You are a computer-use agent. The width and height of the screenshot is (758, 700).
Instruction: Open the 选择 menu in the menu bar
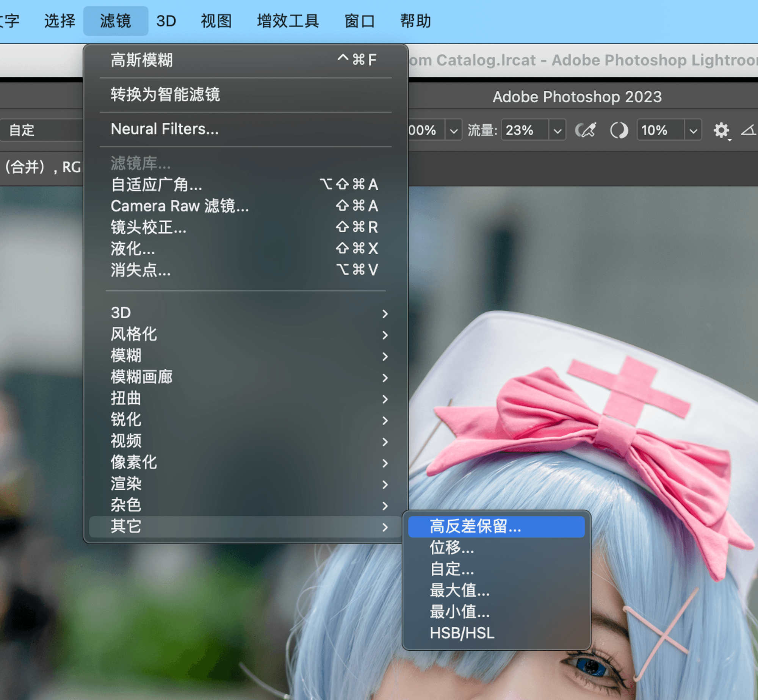click(x=60, y=21)
